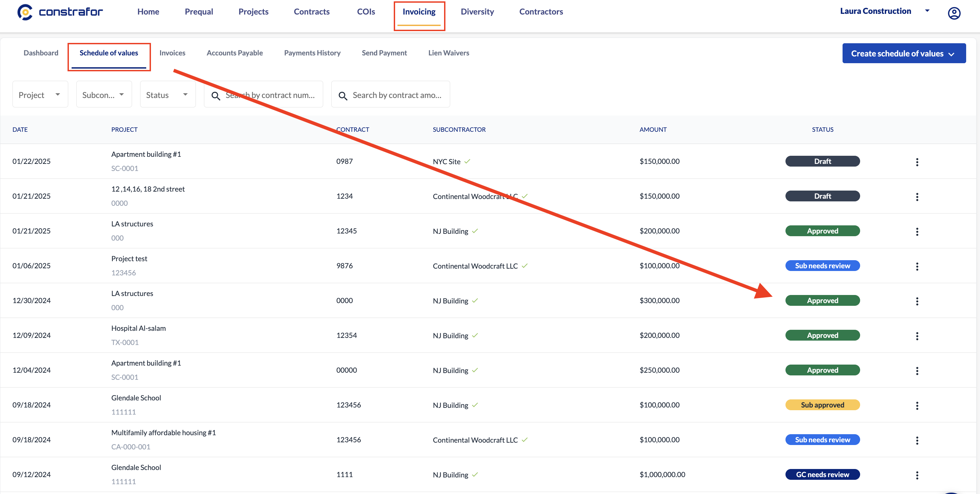
Task: Click search icon in contract amount field
Action: pyautogui.click(x=343, y=96)
